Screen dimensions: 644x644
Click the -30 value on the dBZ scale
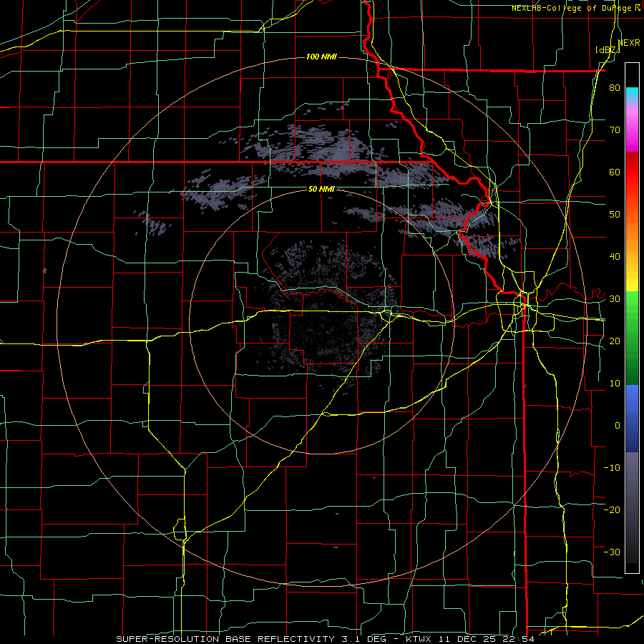(612, 552)
